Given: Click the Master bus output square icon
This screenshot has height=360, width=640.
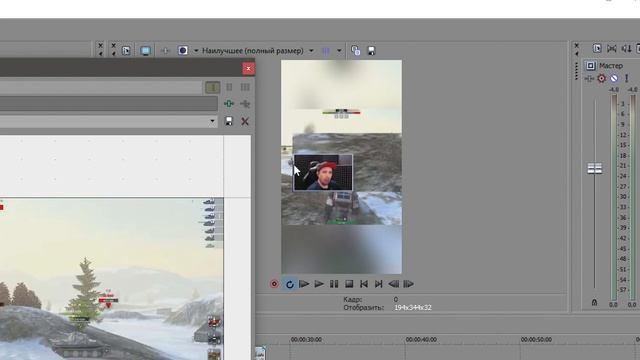Looking at the screenshot, I should click(590, 65).
